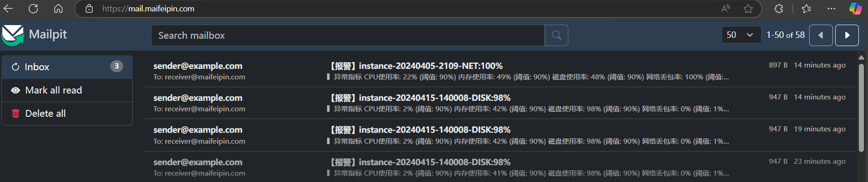Open browser settings ellipsis menu
The width and height of the screenshot is (868, 182).
point(832,9)
